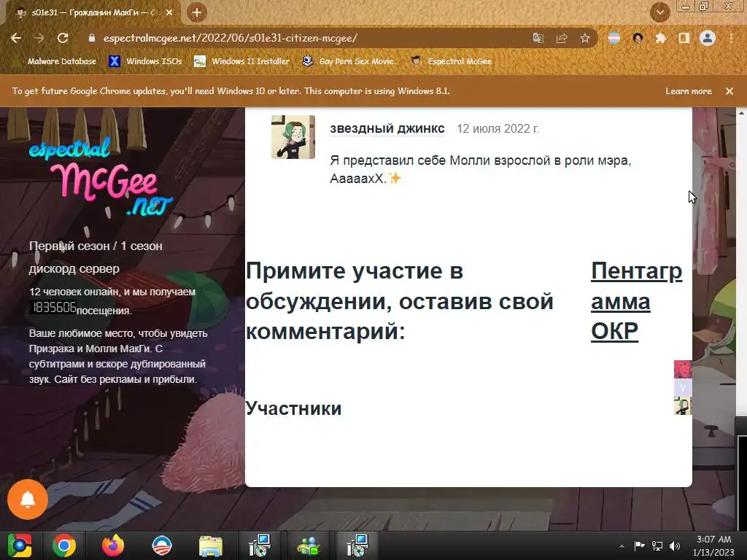Screen dimensions: 747x560
Task: Click Learn more in the update banner
Action: tap(689, 91)
